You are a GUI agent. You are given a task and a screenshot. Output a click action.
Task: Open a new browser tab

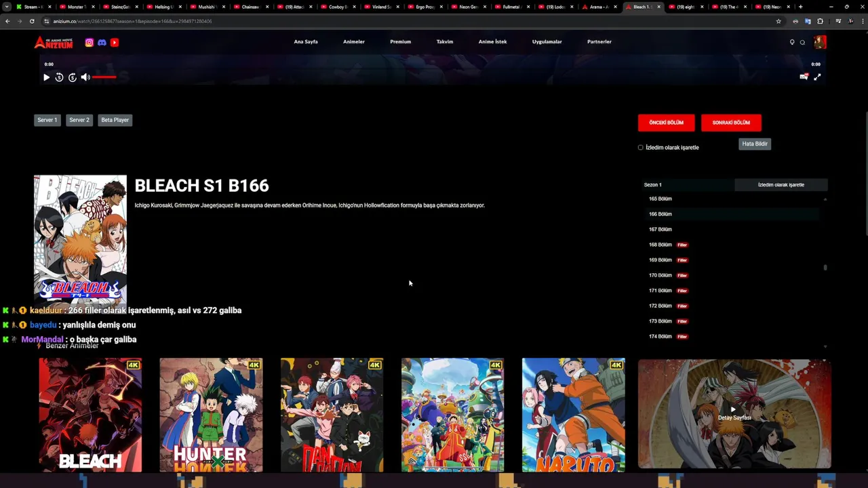800,7
